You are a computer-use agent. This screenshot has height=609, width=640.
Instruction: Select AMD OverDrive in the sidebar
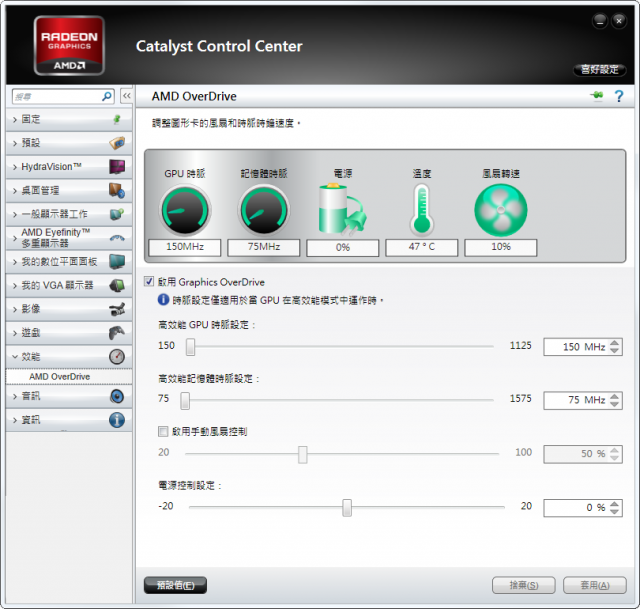(x=69, y=376)
